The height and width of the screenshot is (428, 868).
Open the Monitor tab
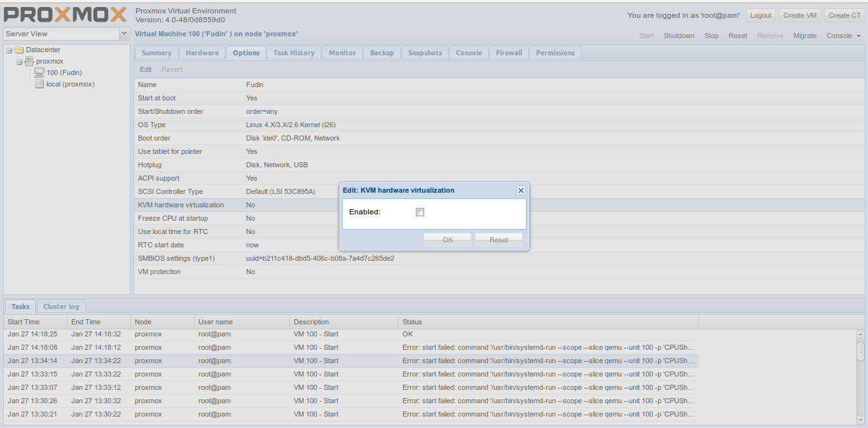click(x=342, y=53)
